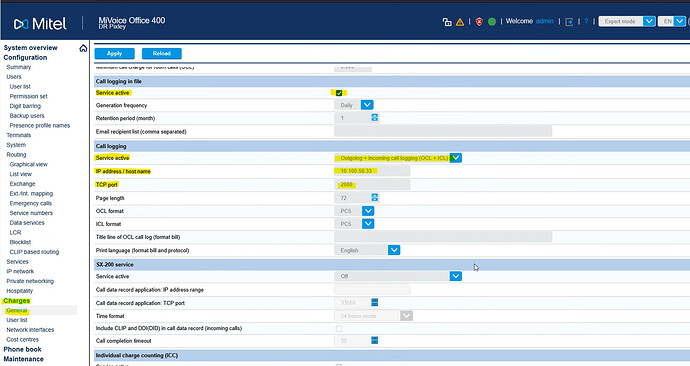Open List view in sidebar

coord(21,174)
